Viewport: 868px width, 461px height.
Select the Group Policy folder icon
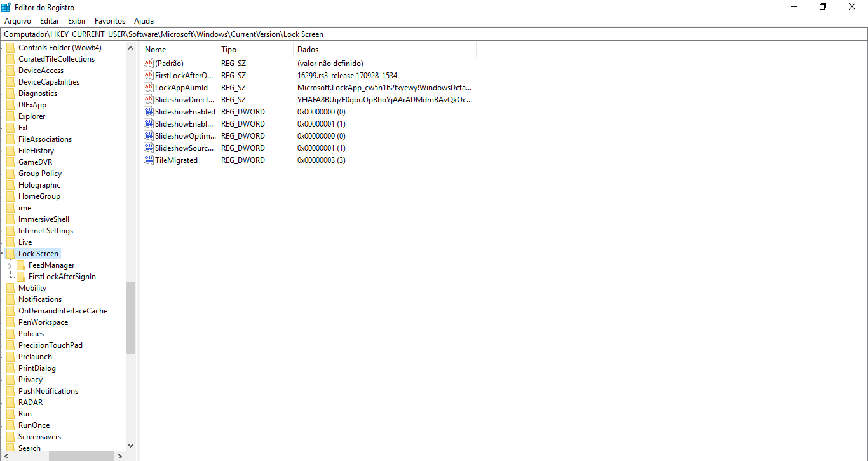point(10,174)
